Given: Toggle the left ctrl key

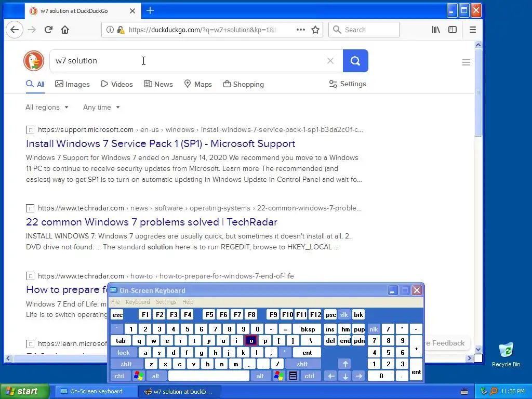Looking at the screenshot, I should click(119, 376).
